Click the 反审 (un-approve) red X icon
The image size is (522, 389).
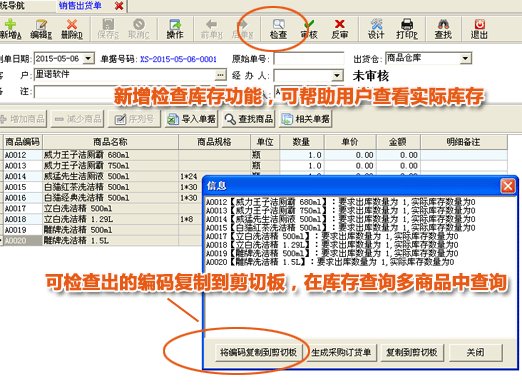point(340,29)
